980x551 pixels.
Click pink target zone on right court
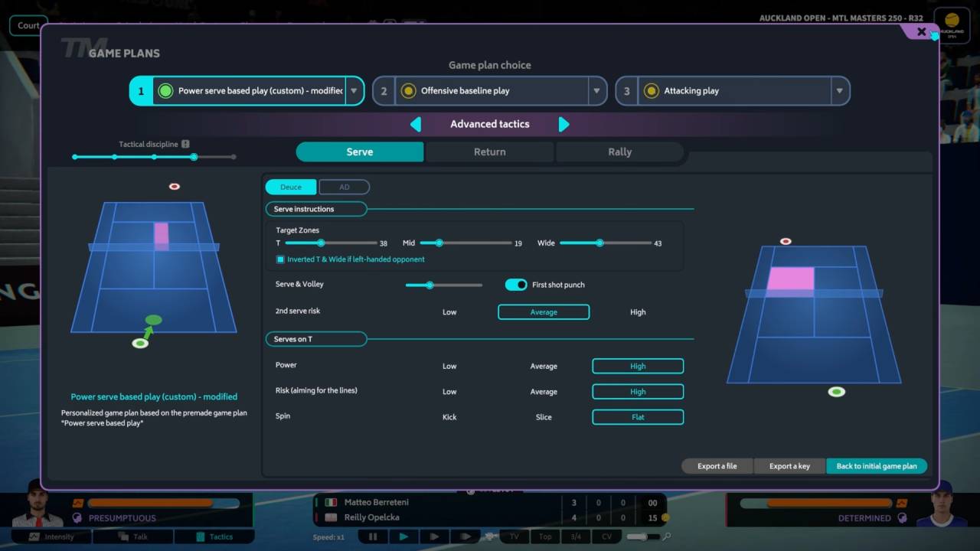tap(791, 279)
